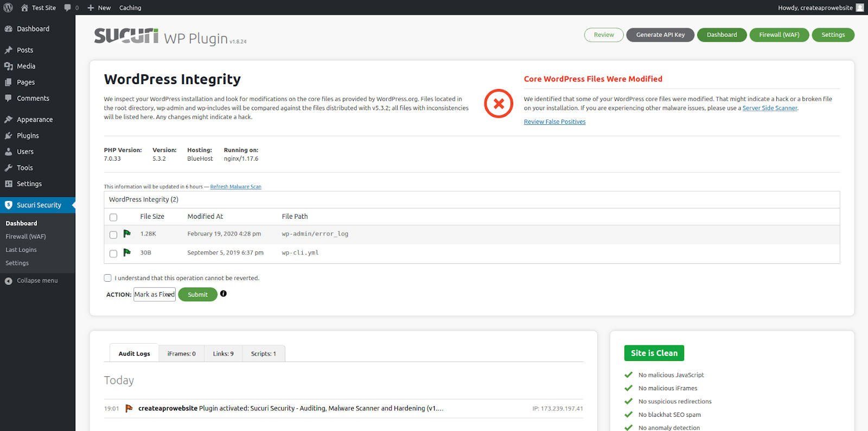868x431 pixels.
Task: Click the plus icon beside New
Action: (x=91, y=8)
